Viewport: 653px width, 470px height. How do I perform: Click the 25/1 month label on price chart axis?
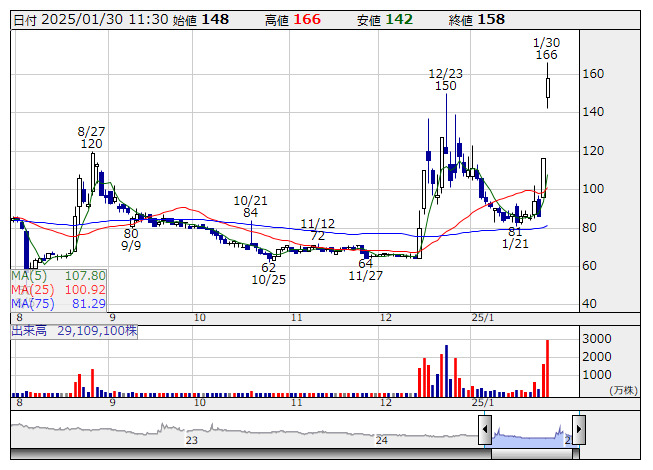pyautogui.click(x=483, y=318)
